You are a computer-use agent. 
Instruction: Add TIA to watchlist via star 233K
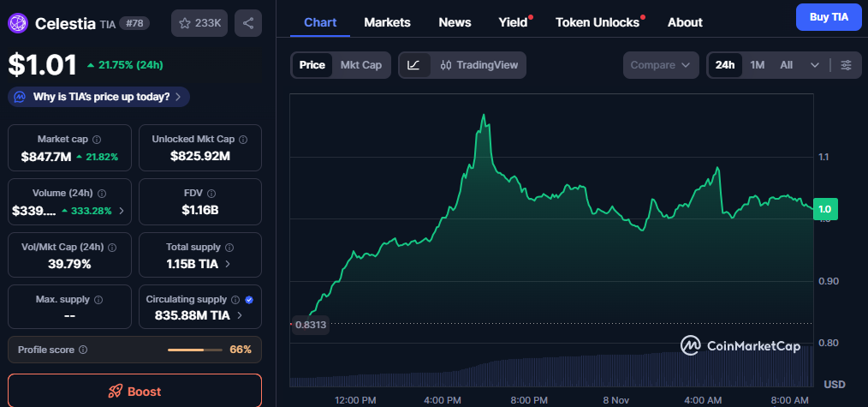point(199,23)
